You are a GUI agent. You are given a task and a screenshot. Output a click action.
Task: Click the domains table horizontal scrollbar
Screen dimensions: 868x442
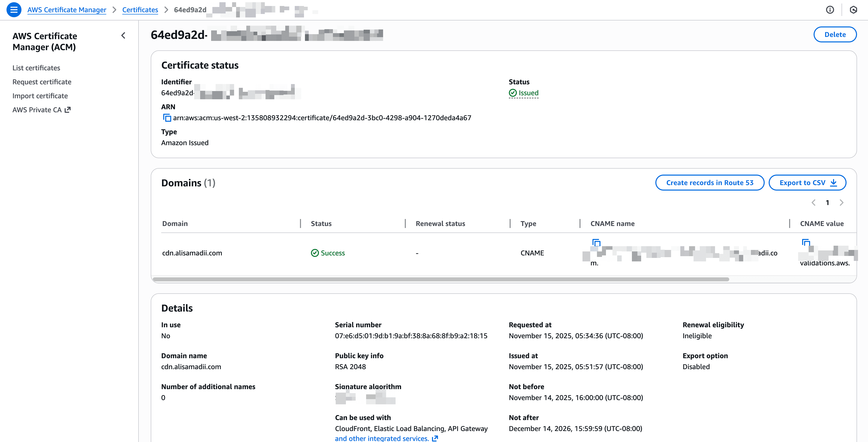tap(440, 279)
